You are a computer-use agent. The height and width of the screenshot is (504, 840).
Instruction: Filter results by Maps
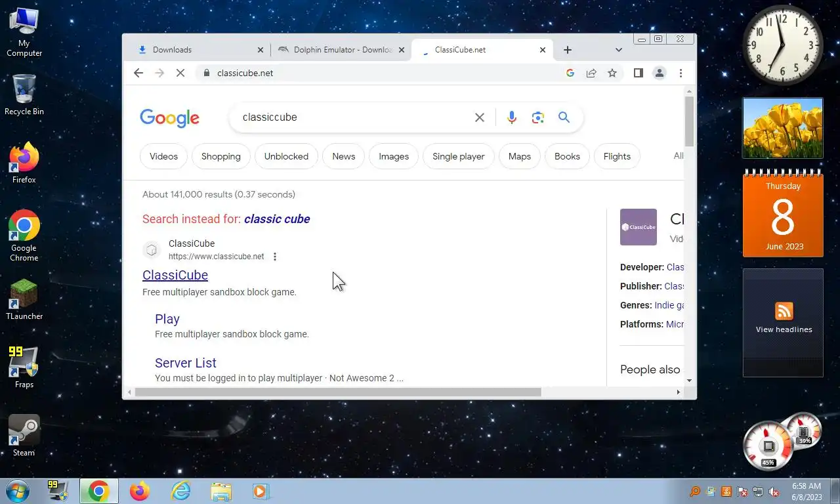point(519,156)
